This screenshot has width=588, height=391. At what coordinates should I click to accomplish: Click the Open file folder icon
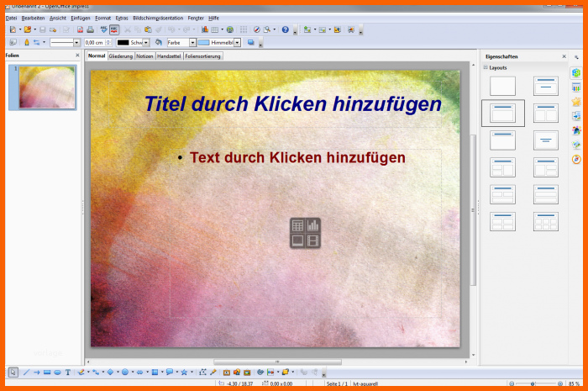pyautogui.click(x=28, y=29)
